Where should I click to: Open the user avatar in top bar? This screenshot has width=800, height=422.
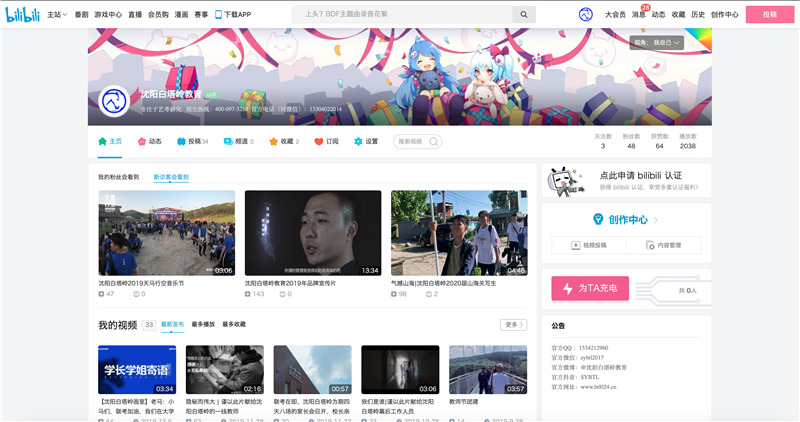tap(586, 14)
